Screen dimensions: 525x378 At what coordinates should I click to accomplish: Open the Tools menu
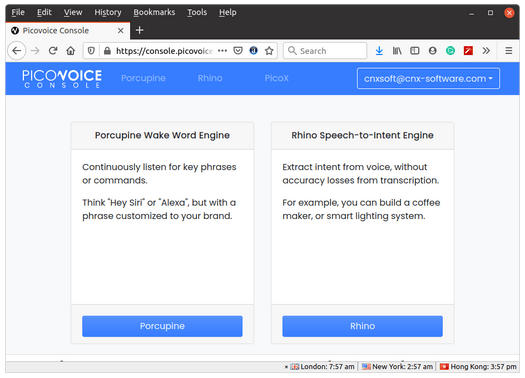[x=197, y=12]
